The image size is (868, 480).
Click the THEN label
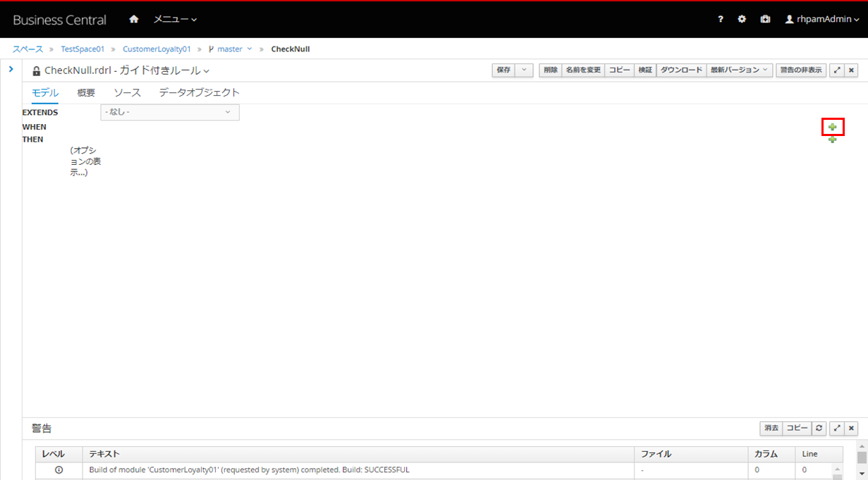click(x=32, y=140)
